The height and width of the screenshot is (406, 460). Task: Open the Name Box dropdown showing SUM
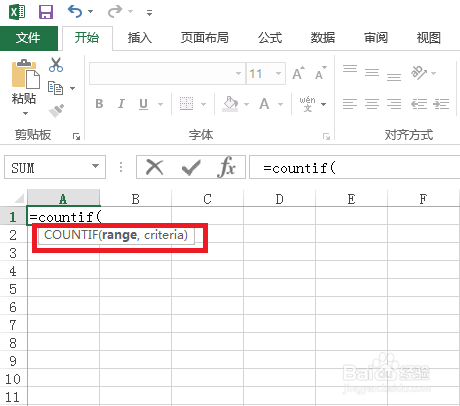(95, 166)
